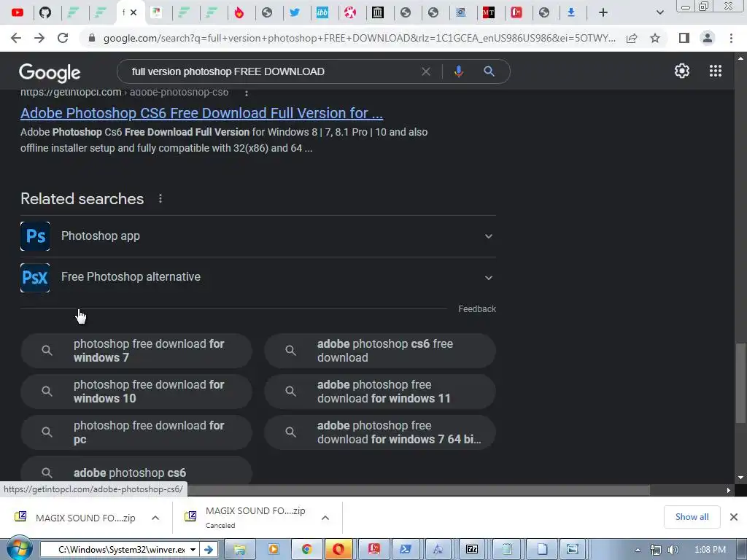Open more options for getintopc result
This screenshot has width=747, height=560.
247,93
